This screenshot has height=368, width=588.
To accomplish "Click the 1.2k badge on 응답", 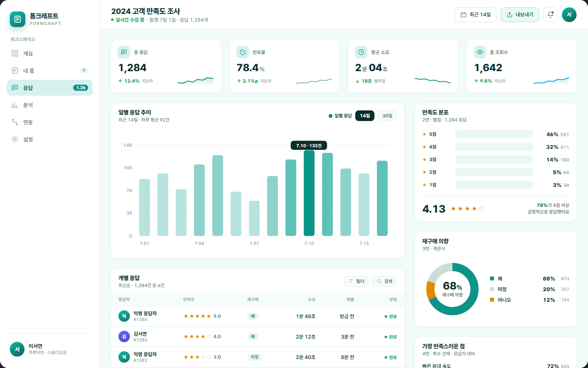I will (81, 88).
